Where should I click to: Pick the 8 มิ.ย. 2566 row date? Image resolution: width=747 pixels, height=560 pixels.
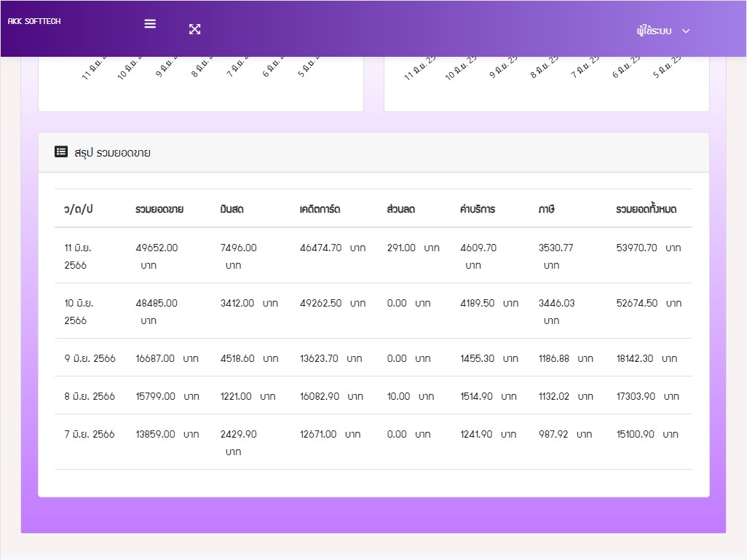[x=90, y=396]
